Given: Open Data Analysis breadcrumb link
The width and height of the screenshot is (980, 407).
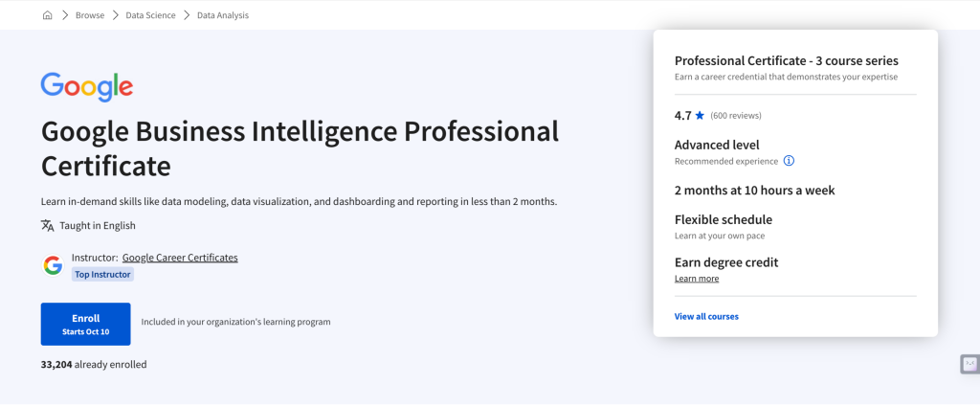Looking at the screenshot, I should click(x=222, y=15).
